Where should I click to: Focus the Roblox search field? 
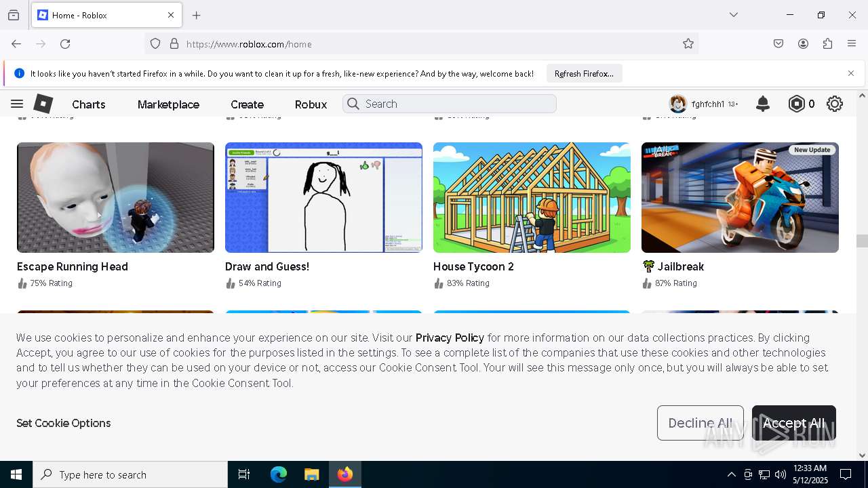(450, 104)
